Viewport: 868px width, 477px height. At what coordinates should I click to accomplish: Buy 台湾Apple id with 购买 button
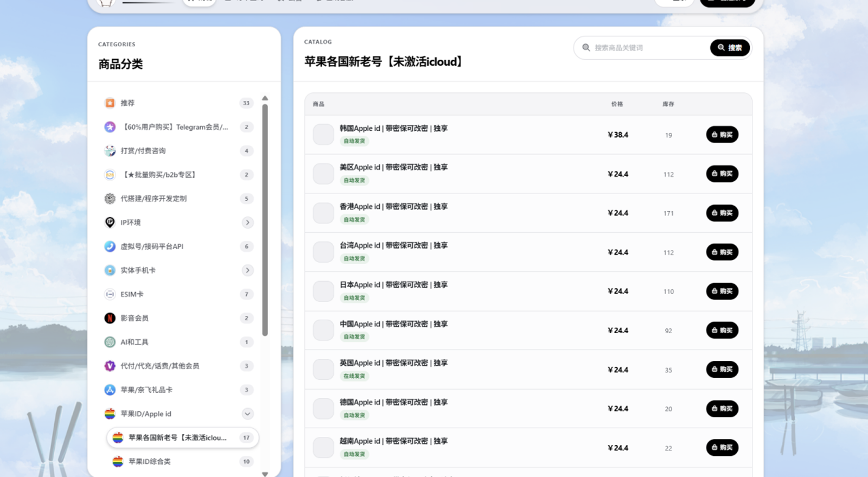pos(722,252)
